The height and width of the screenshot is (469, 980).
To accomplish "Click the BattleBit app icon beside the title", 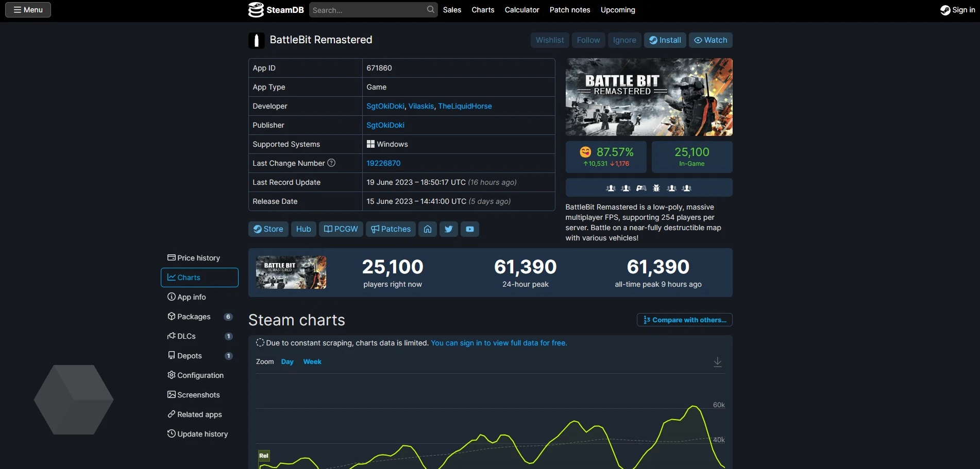I will coord(256,40).
